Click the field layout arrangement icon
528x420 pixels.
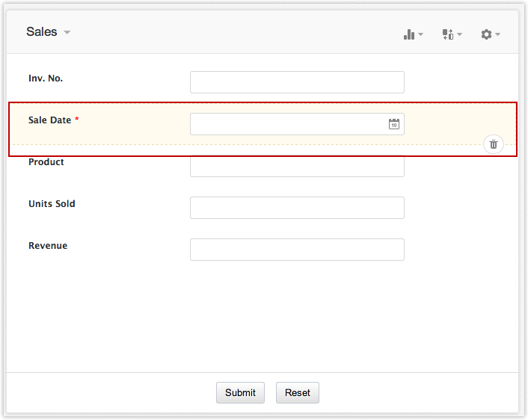coord(447,34)
